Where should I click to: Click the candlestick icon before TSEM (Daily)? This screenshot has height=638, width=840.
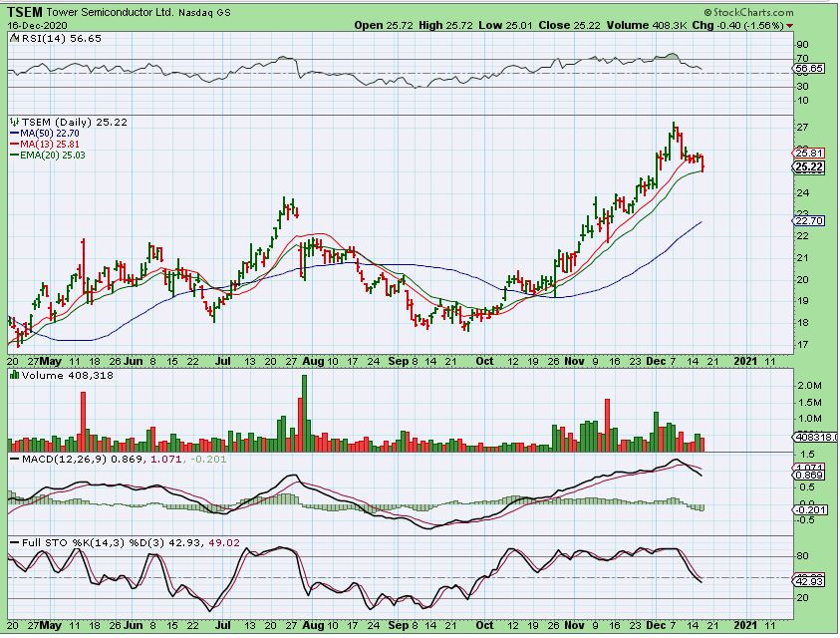coord(14,123)
